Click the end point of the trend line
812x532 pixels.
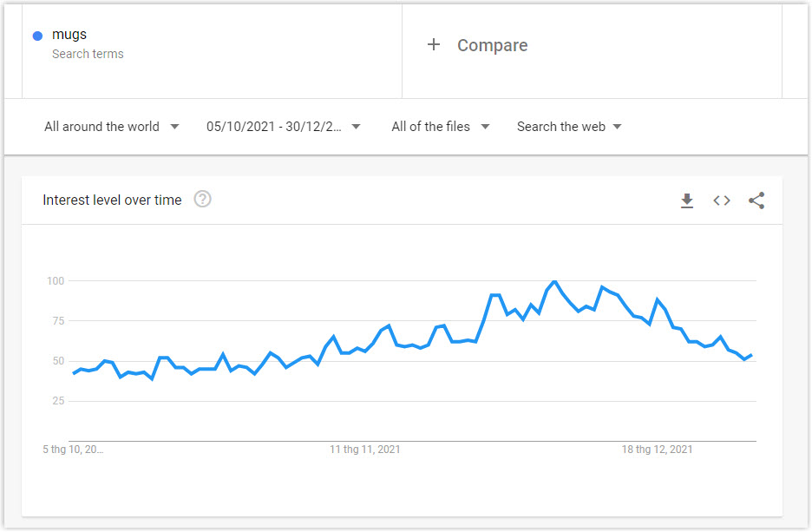[751, 355]
